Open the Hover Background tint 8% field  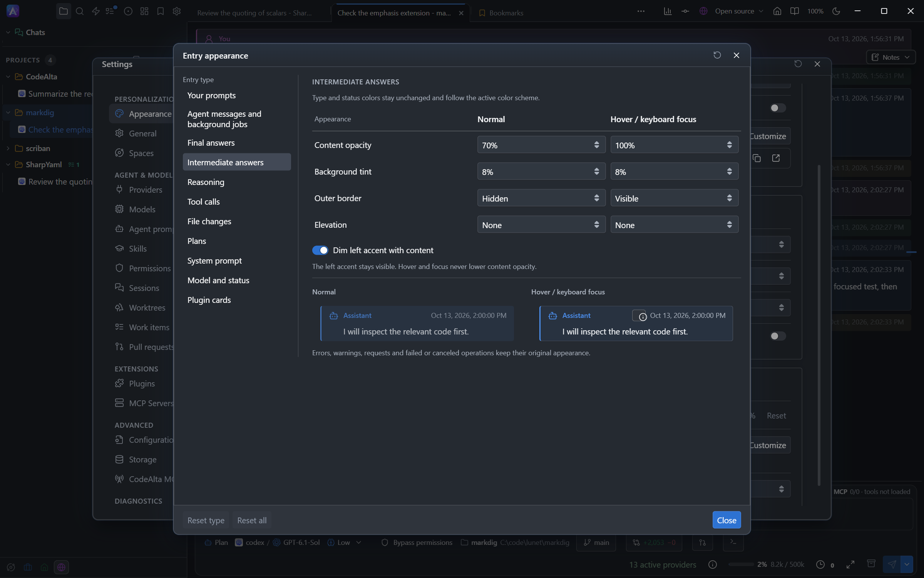point(674,171)
